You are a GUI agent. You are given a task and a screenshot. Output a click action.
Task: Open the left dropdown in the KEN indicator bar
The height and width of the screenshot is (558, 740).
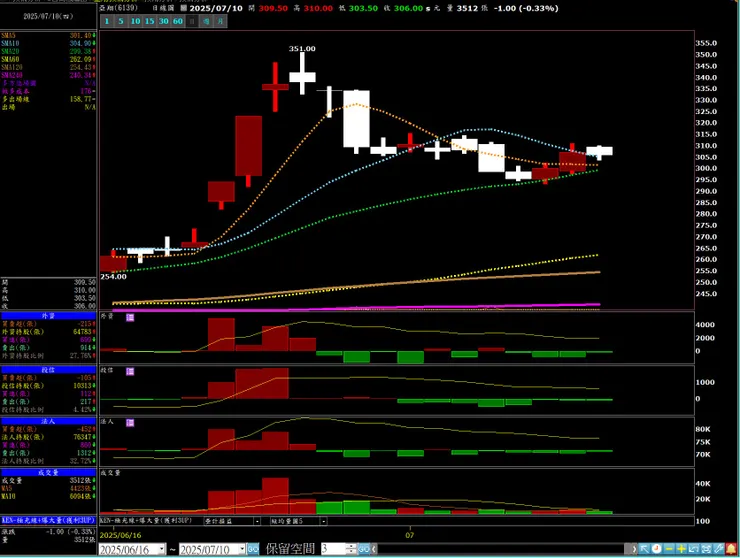coord(257,521)
